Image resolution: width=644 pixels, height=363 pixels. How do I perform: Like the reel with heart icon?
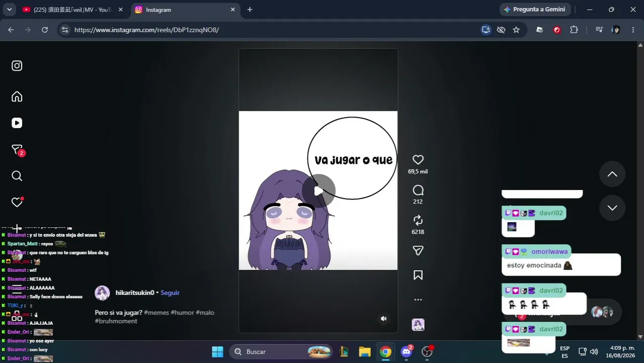[x=418, y=160]
